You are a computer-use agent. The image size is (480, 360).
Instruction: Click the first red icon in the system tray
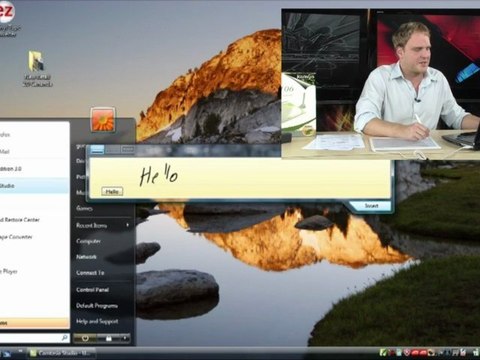416,352
